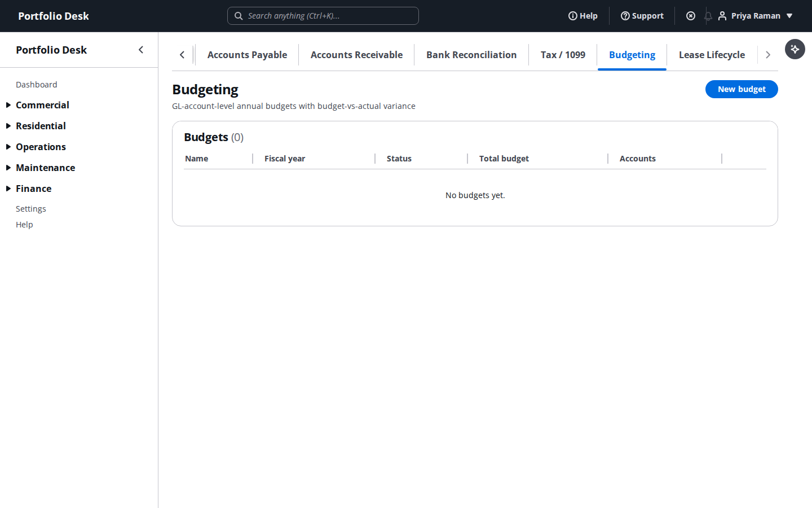Collapse the Portfolio Desk sidebar
This screenshot has height=508, width=812.
coord(141,50)
